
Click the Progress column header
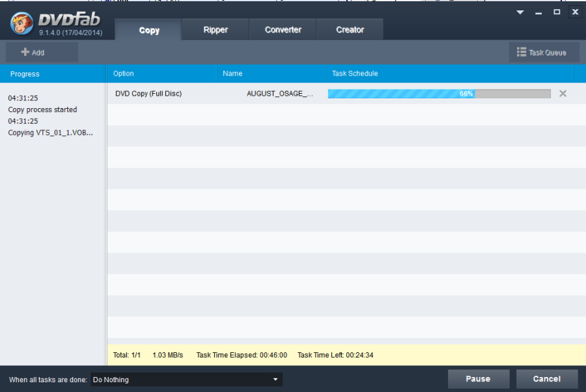coord(53,74)
